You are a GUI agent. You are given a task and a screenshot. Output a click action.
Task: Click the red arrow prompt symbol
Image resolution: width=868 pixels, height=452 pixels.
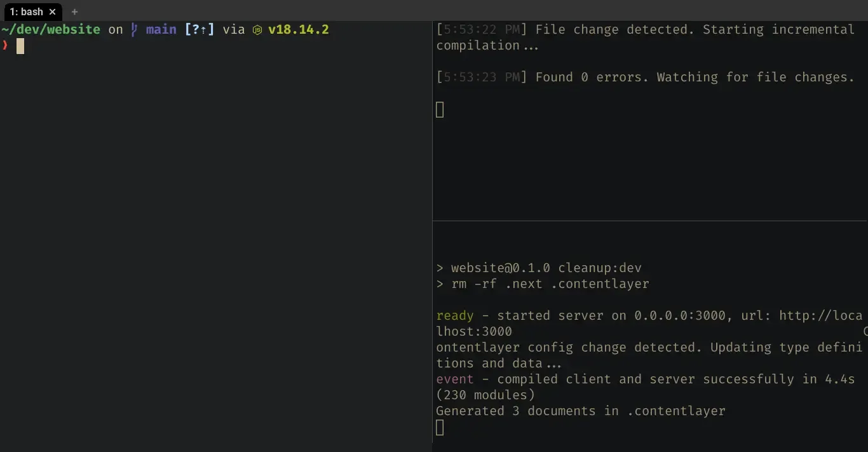(x=4, y=46)
